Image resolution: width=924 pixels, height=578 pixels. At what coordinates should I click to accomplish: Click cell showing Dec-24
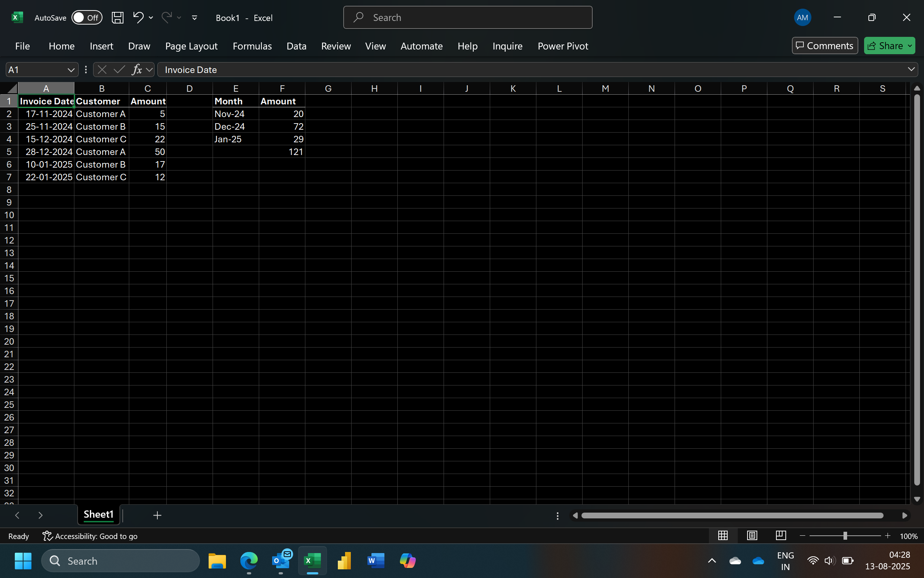pos(236,126)
